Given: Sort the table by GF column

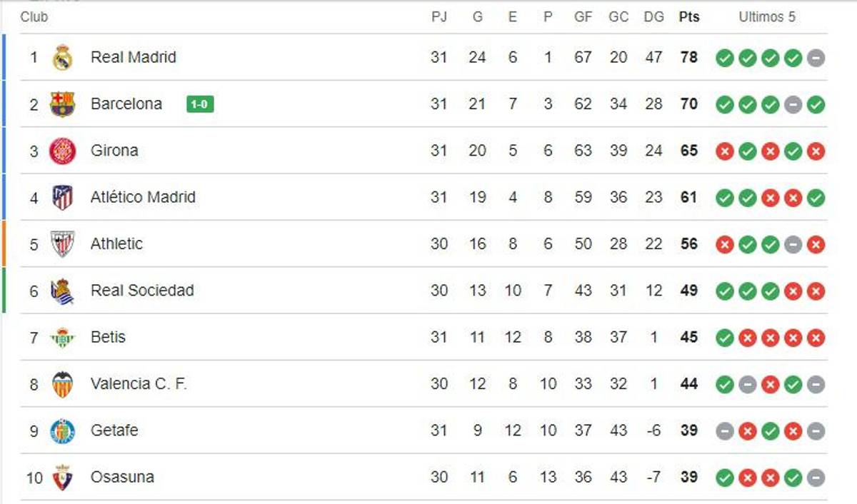Looking at the screenshot, I should (x=583, y=17).
